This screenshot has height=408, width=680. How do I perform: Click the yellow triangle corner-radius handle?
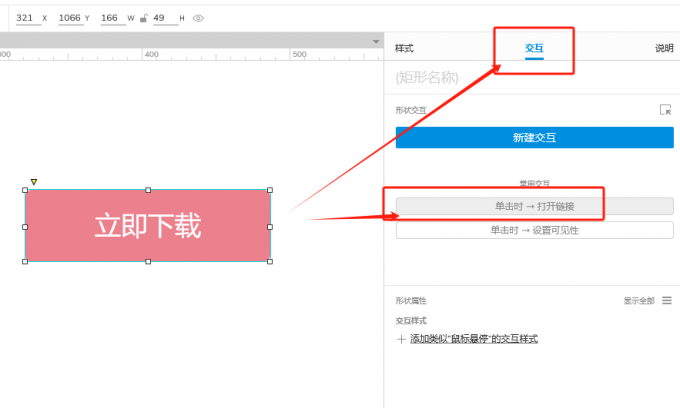point(34,182)
